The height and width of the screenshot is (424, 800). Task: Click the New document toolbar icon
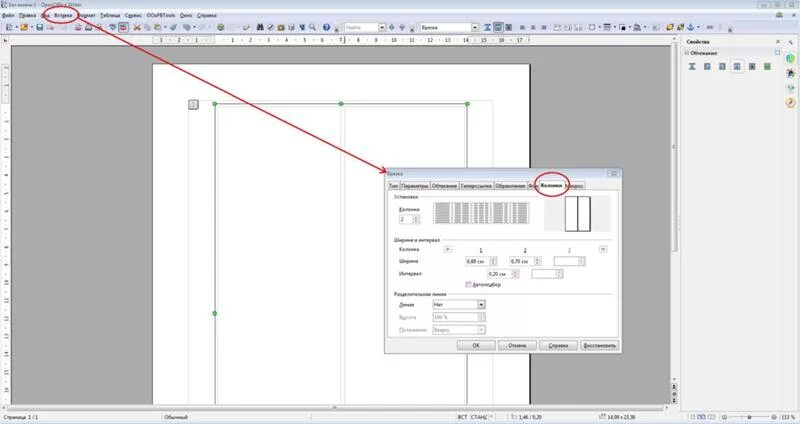click(x=9, y=28)
